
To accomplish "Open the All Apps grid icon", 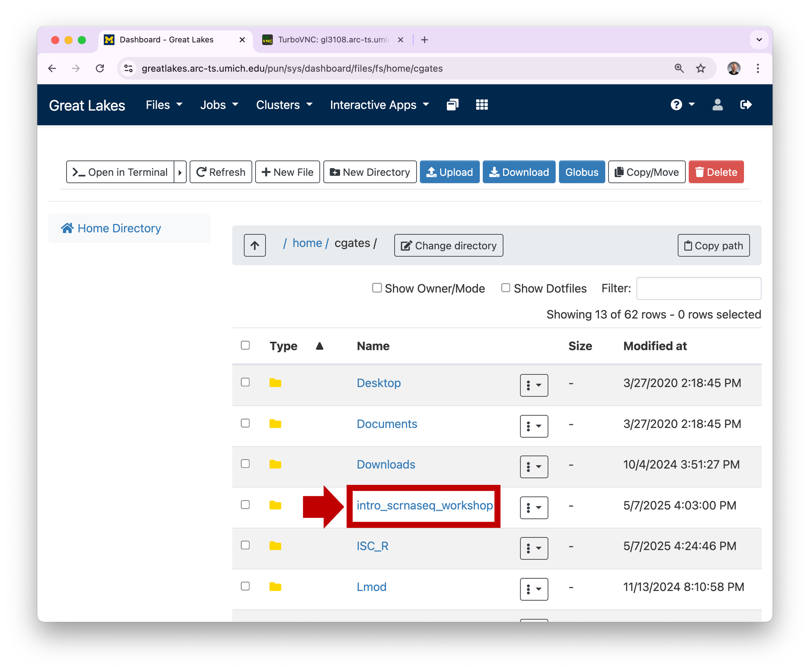I will tap(482, 105).
